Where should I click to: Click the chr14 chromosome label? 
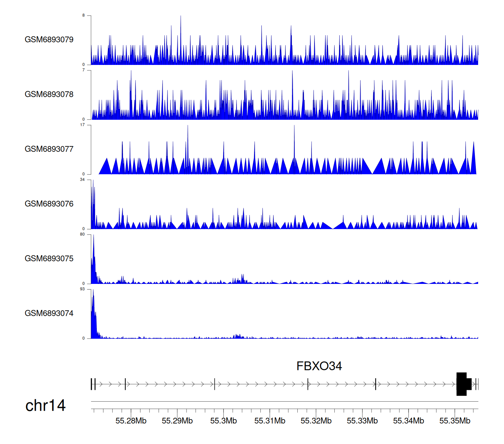tap(45, 406)
